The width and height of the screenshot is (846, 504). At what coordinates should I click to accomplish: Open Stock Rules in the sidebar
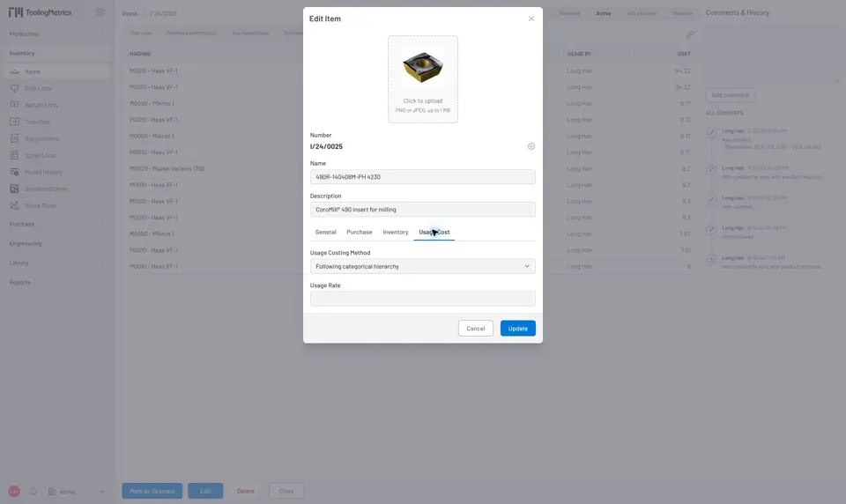(56, 205)
